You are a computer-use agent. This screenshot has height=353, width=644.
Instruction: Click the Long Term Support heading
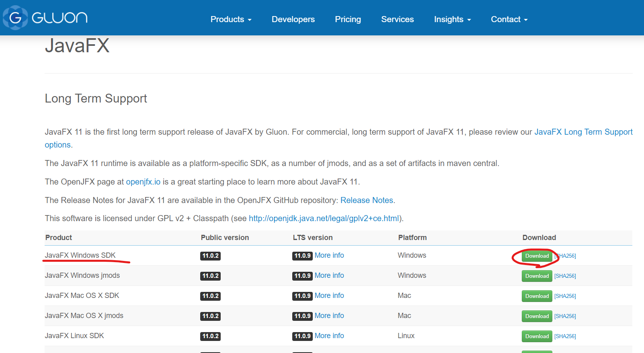(x=96, y=99)
